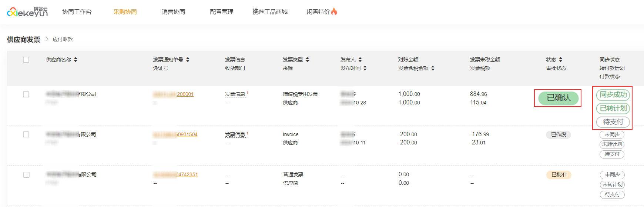Sort by 供应商名称 column arrows
The image size is (644, 207).
[x=76, y=60]
